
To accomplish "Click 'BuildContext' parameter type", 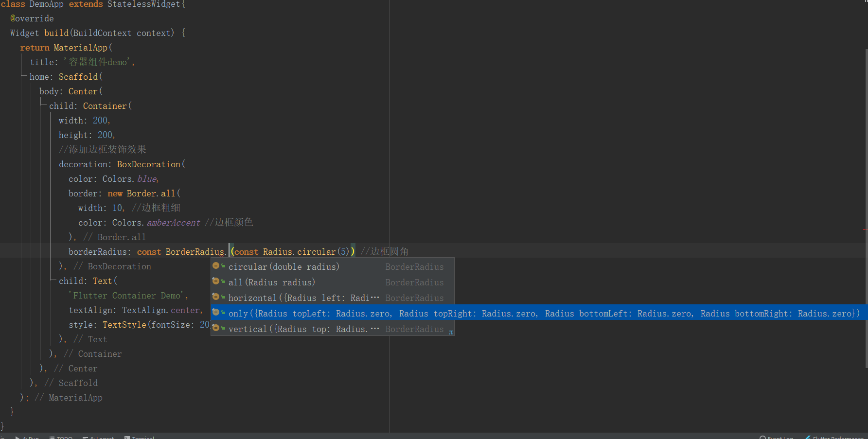I will tap(102, 33).
